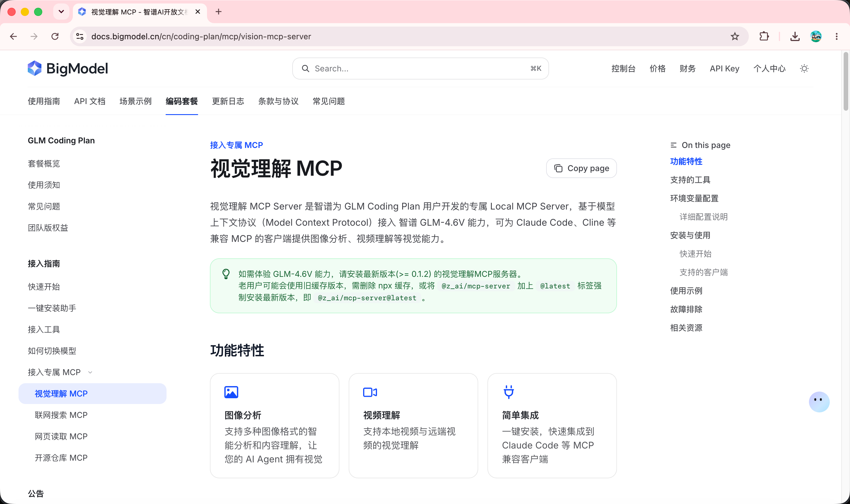Click the address bar URL
The image size is (850, 504).
tap(201, 36)
